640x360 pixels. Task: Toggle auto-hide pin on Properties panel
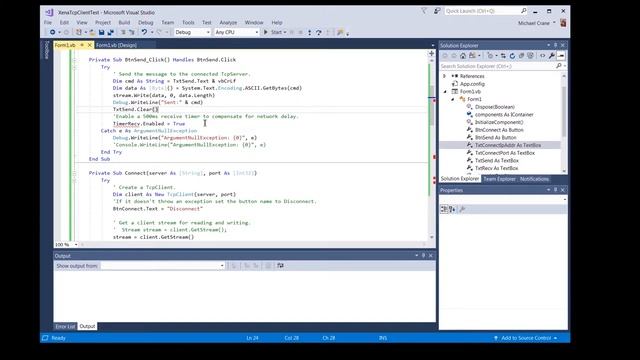[556, 190]
